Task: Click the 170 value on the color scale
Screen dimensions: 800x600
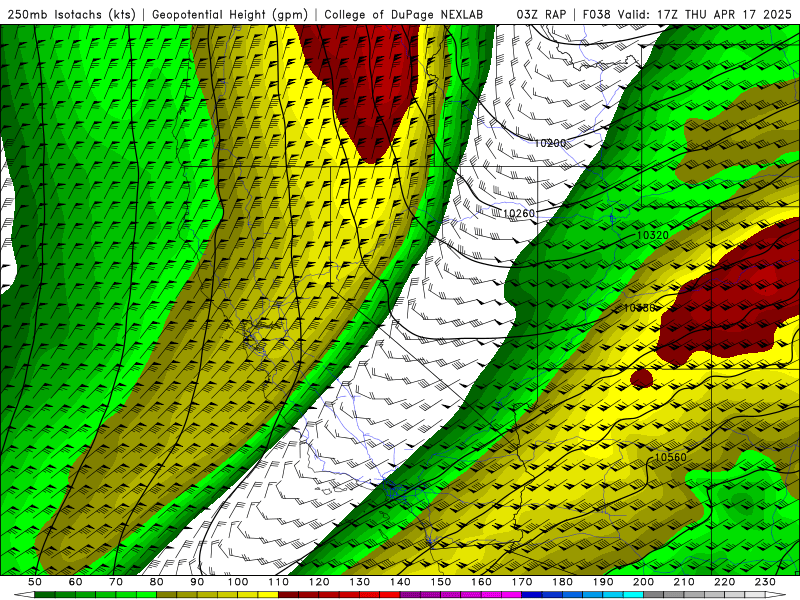Action: click(522, 582)
